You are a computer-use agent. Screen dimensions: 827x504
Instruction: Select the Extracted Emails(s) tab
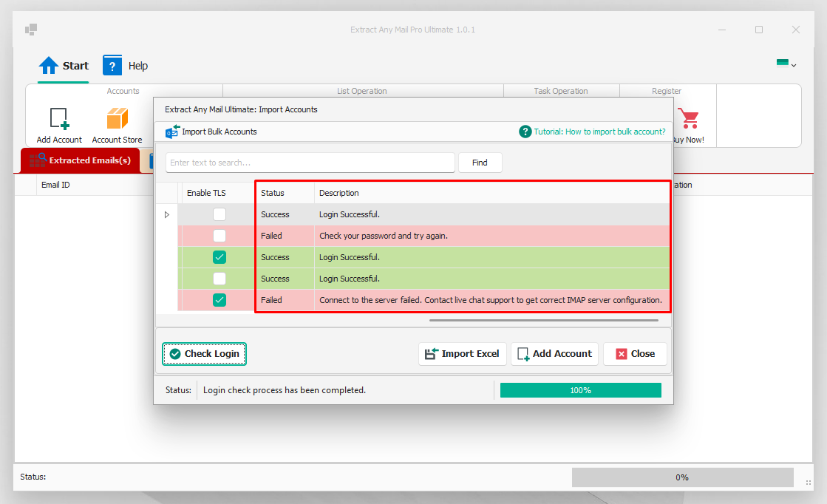(x=80, y=160)
